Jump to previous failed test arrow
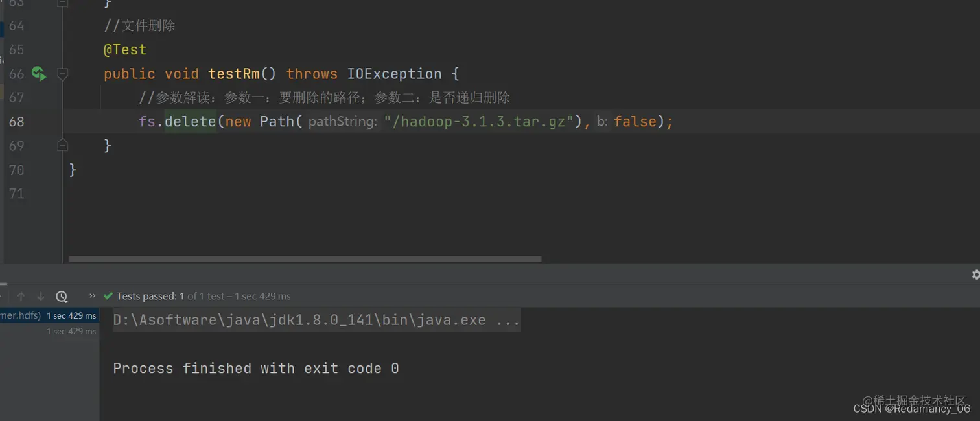The height and width of the screenshot is (421, 980). (x=21, y=296)
